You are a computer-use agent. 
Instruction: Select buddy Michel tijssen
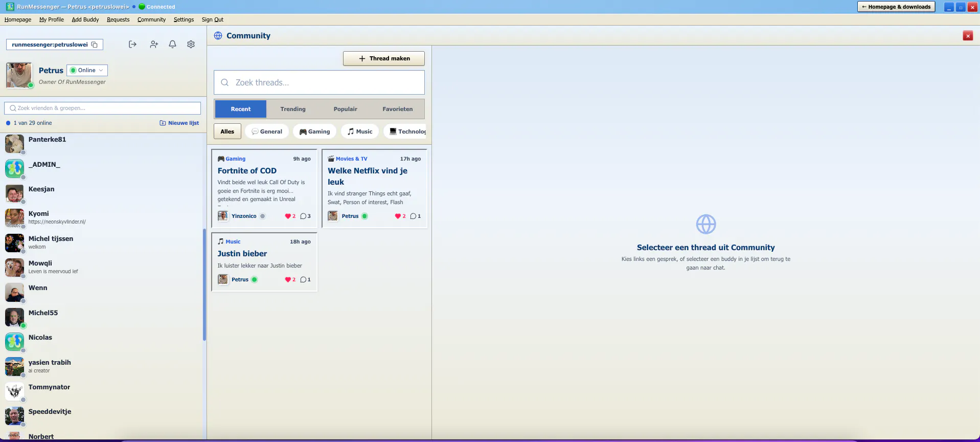102,243
